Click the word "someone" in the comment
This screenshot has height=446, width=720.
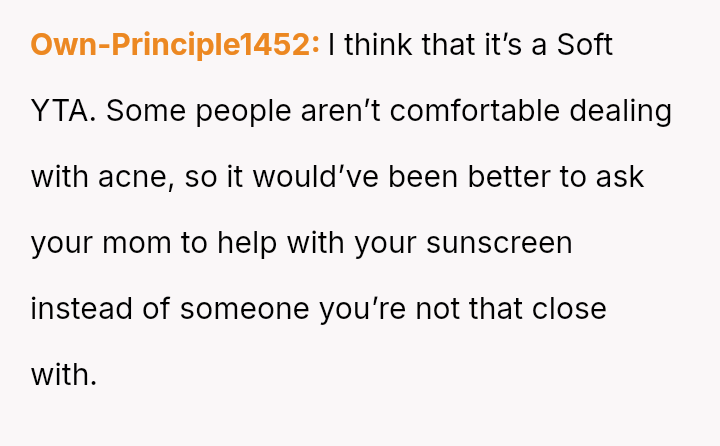click(243, 309)
